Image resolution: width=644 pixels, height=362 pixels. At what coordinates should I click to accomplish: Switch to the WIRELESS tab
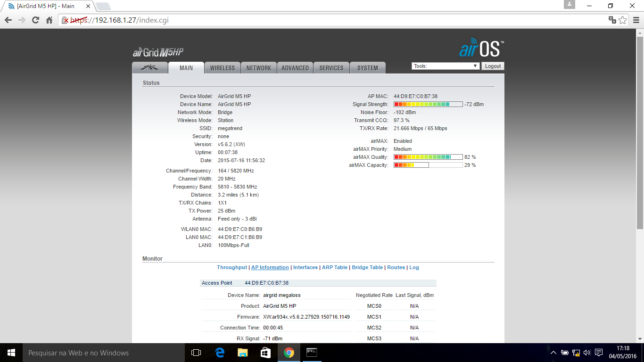(223, 68)
